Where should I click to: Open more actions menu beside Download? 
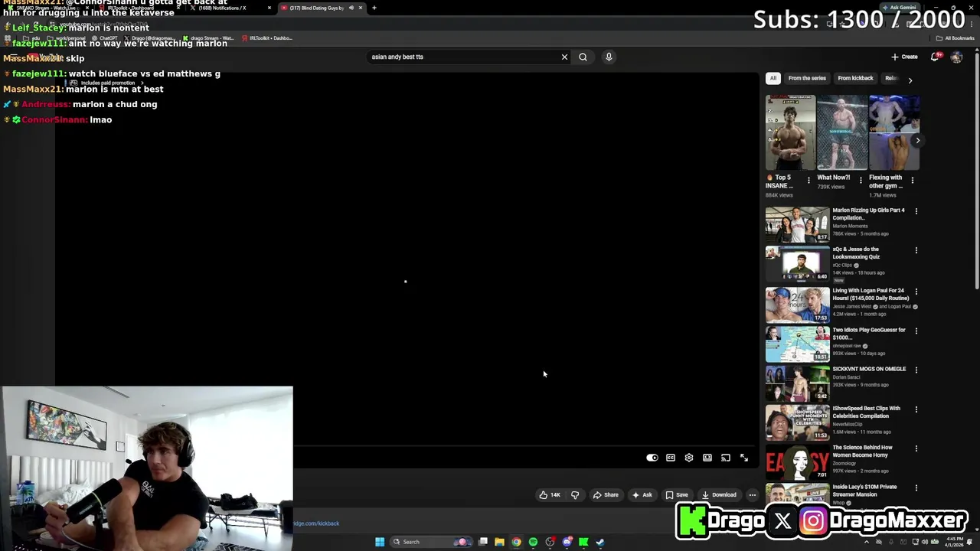coord(753,494)
